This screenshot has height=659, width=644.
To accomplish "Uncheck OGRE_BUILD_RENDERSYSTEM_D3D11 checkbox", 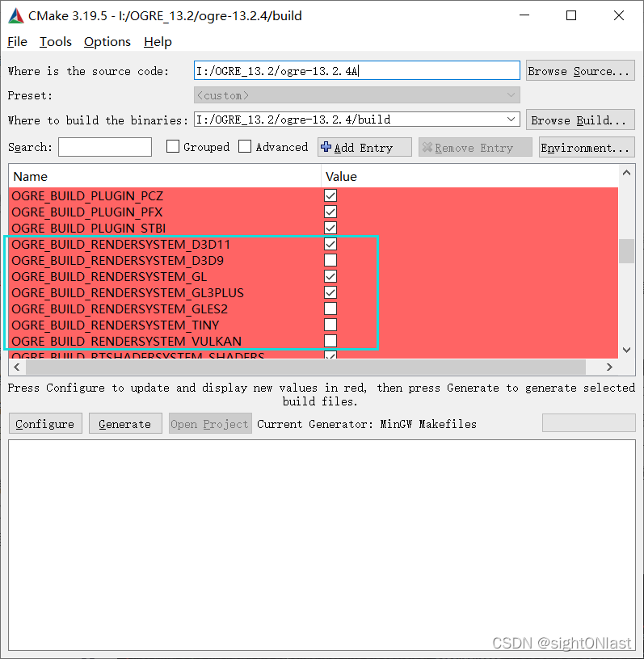I will pyautogui.click(x=330, y=244).
